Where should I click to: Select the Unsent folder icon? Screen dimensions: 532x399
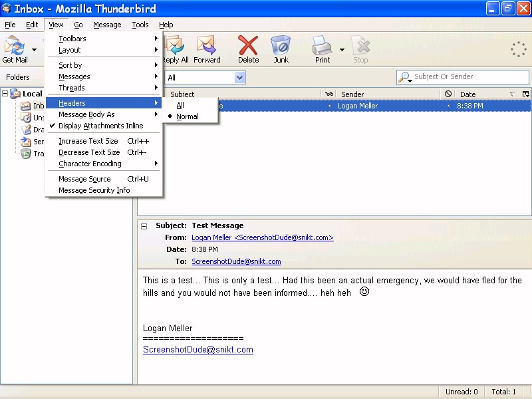click(26, 118)
